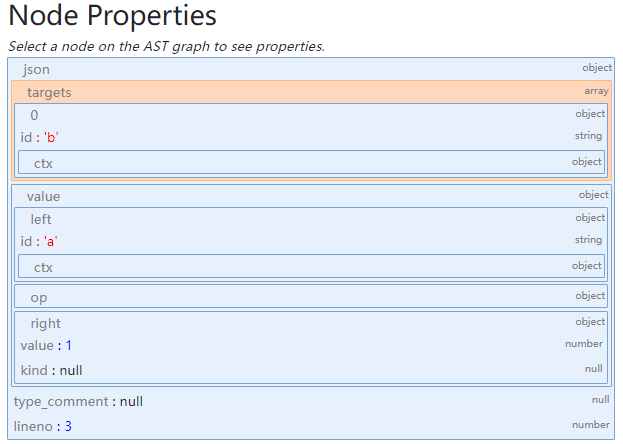
Task: Expand the op node
Action: point(39,297)
